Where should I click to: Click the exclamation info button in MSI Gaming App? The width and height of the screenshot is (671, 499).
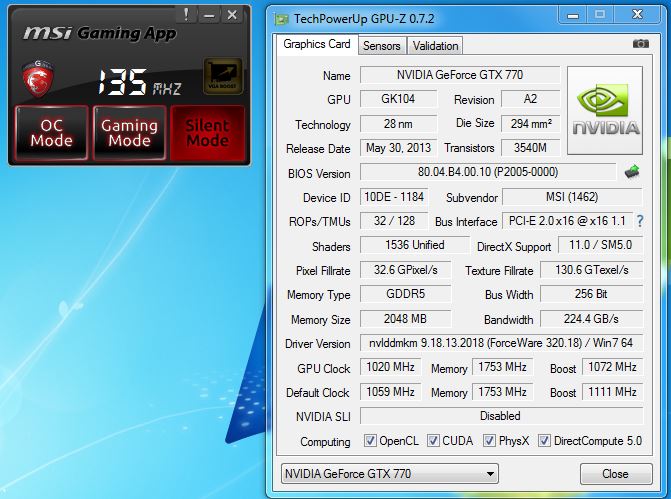[x=186, y=15]
